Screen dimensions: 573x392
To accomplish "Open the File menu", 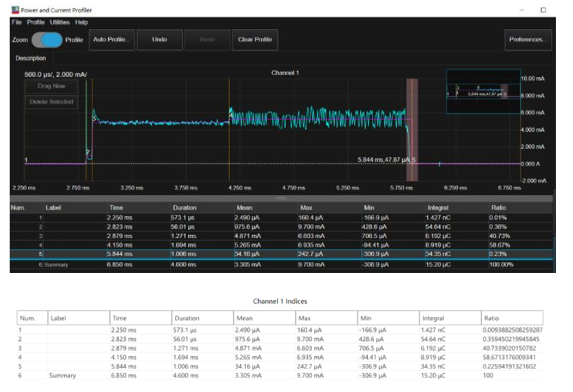I will (x=17, y=23).
